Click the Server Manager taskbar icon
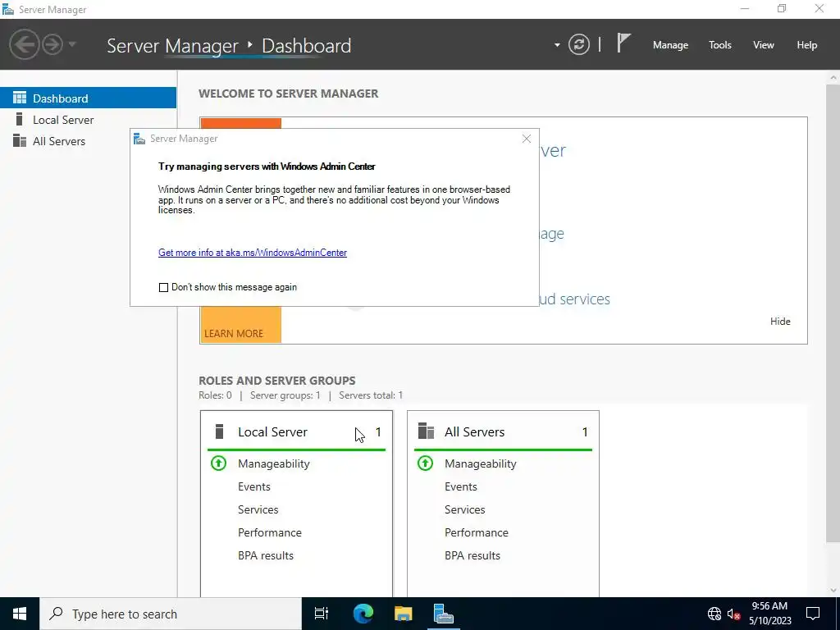The width and height of the screenshot is (840, 630). (444, 614)
